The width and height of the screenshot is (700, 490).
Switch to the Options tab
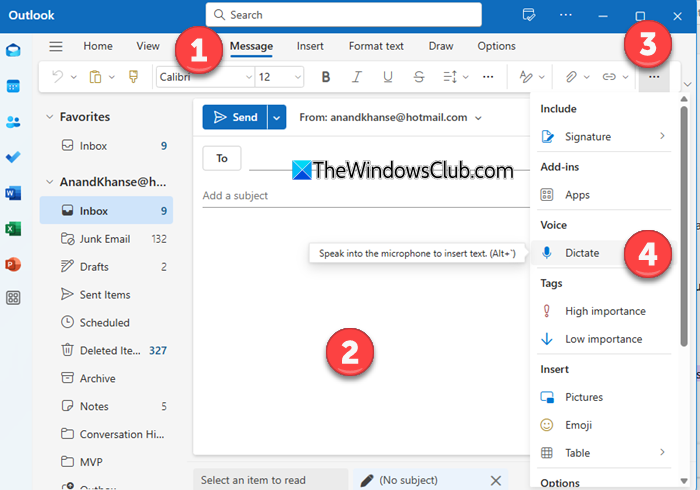click(x=496, y=46)
